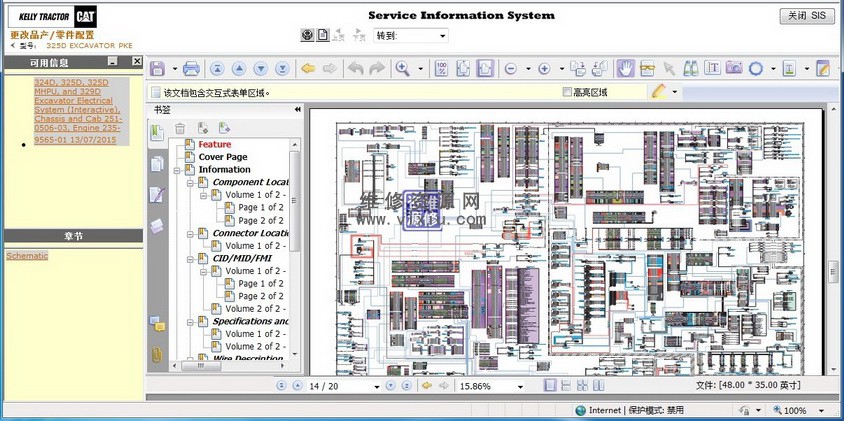Open the attachments paperclip panel
The width and height of the screenshot is (844, 421).
coord(157,355)
